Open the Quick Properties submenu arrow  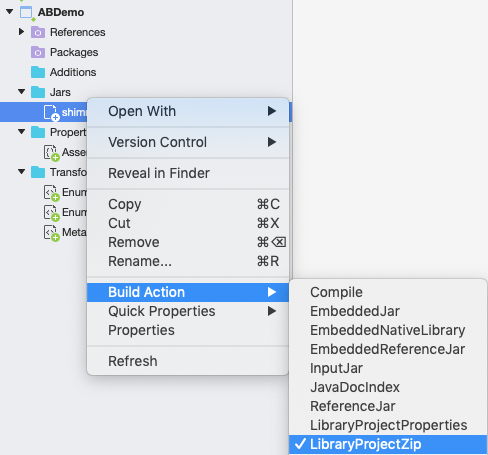coord(272,311)
